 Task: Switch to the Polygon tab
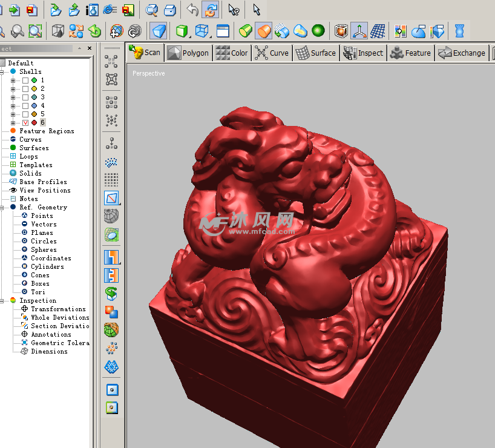189,53
